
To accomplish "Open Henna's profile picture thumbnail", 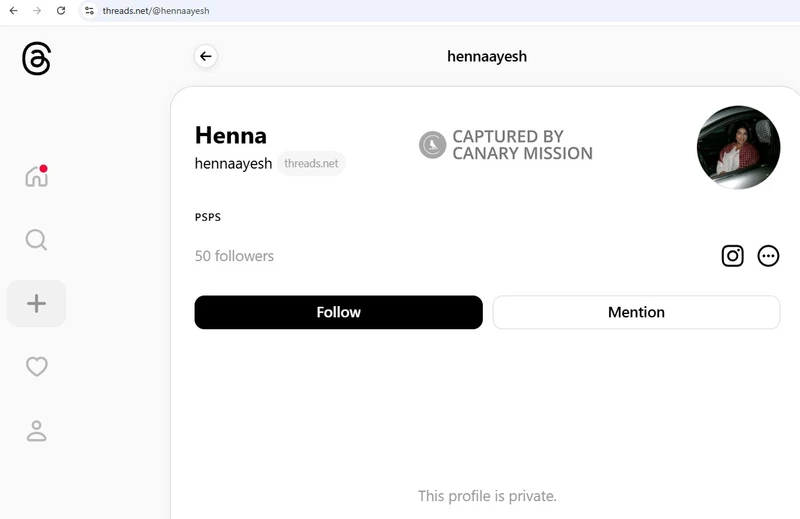I will (x=738, y=147).
